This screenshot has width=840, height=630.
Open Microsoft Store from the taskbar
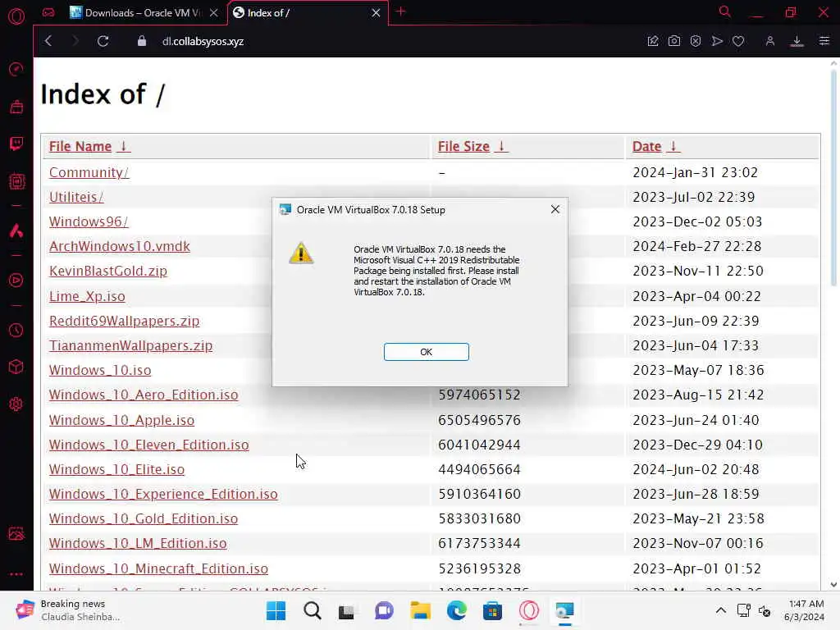pos(492,610)
